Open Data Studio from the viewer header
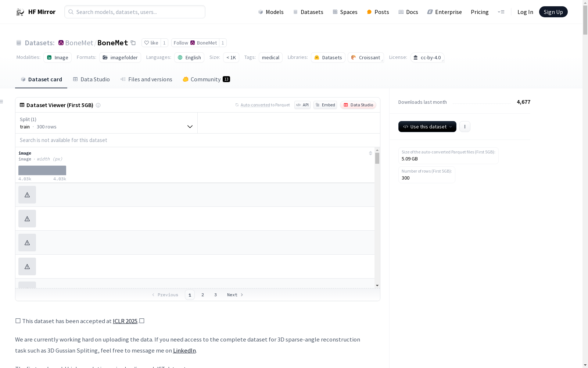Image resolution: width=588 pixels, height=368 pixels. [x=358, y=105]
